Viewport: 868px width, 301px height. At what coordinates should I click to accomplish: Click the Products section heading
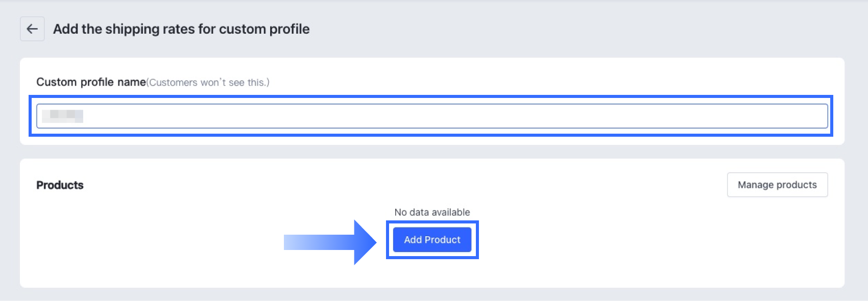click(x=60, y=185)
